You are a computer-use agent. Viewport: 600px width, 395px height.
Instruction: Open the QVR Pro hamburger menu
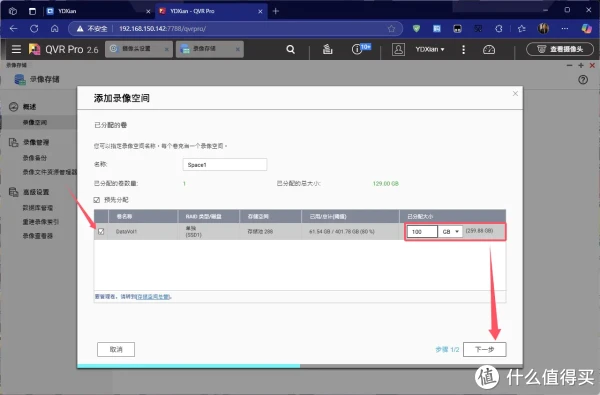click(x=16, y=49)
